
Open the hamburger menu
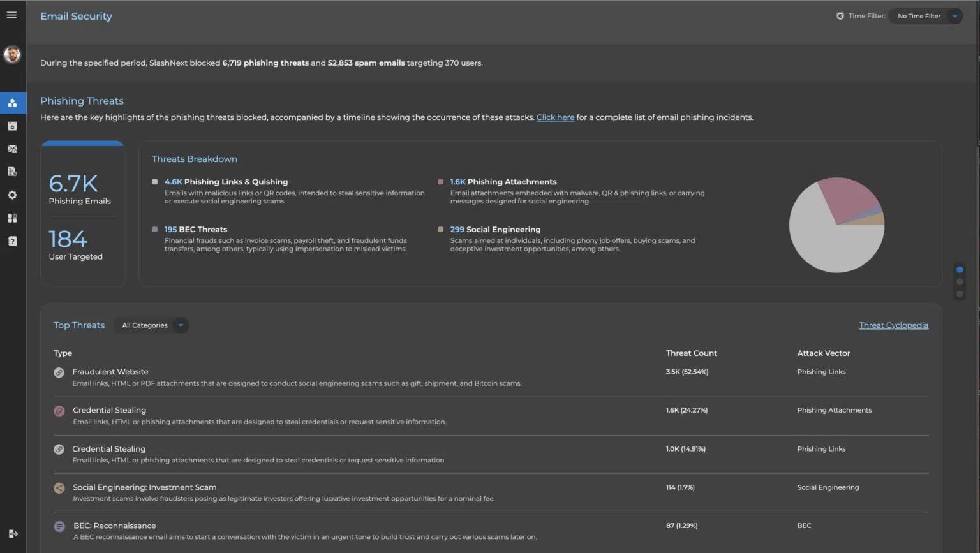point(11,15)
